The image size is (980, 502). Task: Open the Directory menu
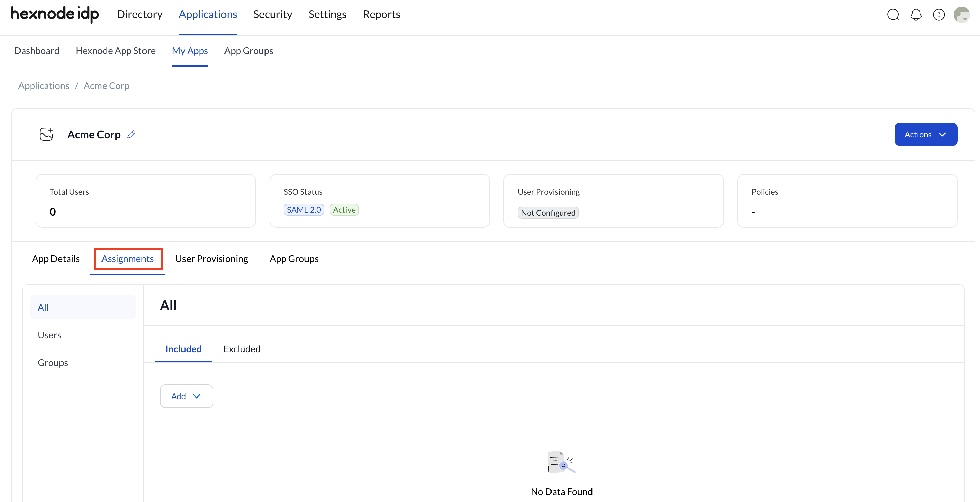(139, 14)
